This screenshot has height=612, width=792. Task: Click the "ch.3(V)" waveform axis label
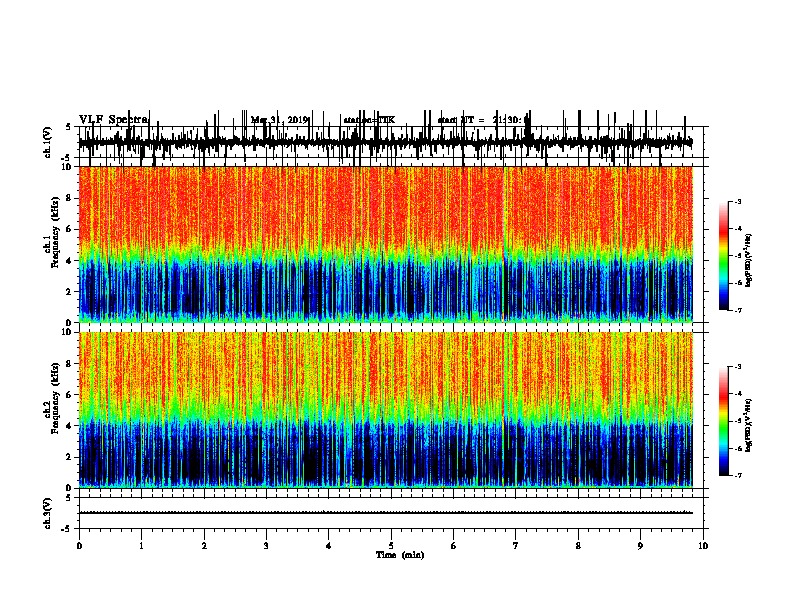point(48,513)
